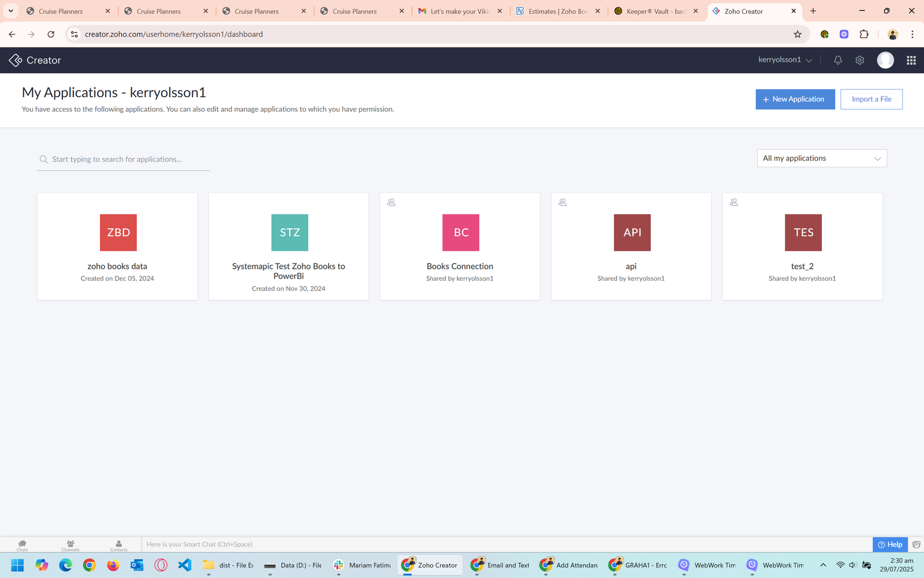Open the API app tile icon
The height and width of the screenshot is (578, 924).
[632, 232]
